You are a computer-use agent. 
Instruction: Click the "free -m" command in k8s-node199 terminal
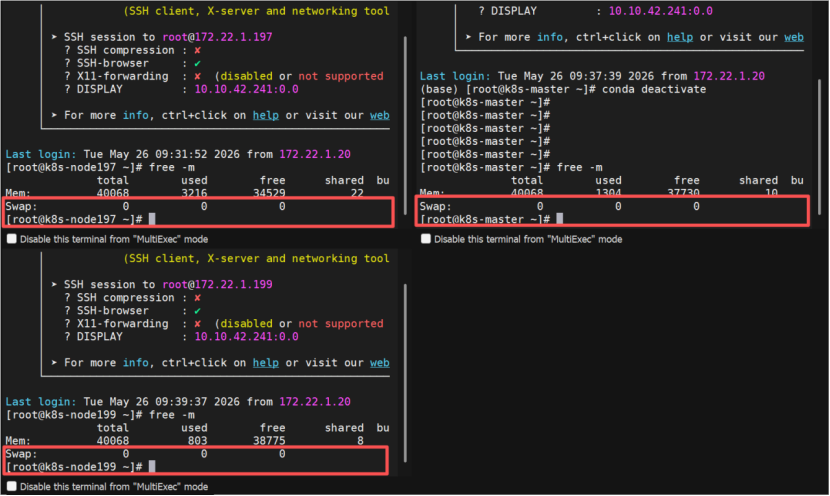[x=172, y=414]
